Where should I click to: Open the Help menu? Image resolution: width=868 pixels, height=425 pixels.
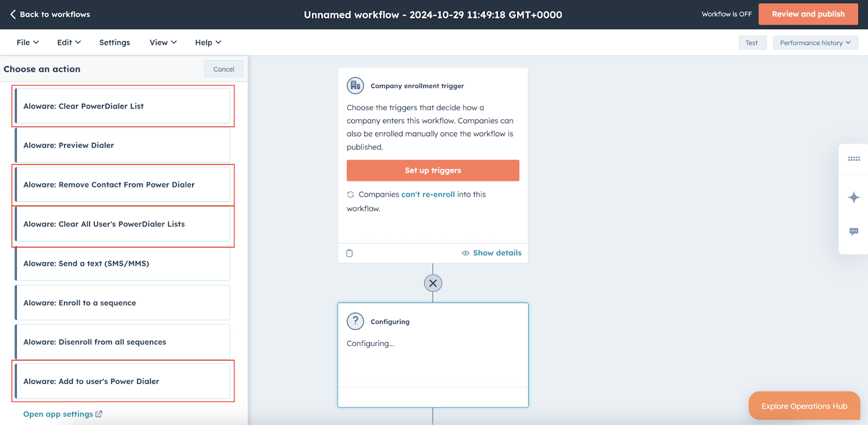coord(208,42)
